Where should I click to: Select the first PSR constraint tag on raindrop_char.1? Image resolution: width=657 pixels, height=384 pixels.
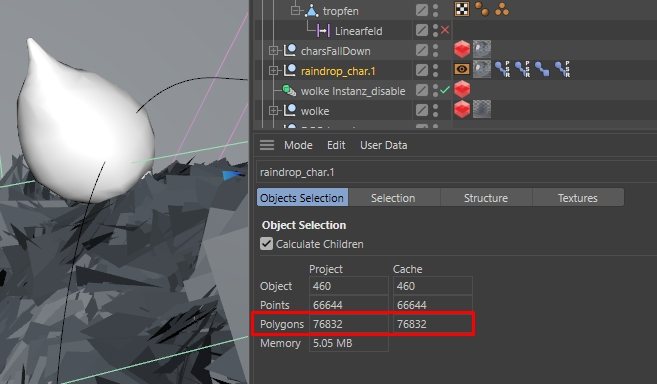tap(502, 69)
